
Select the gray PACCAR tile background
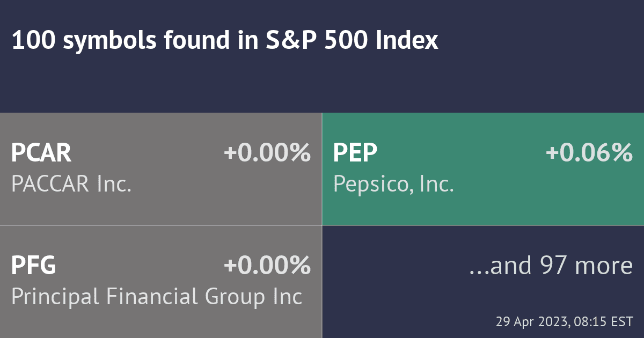click(160, 169)
